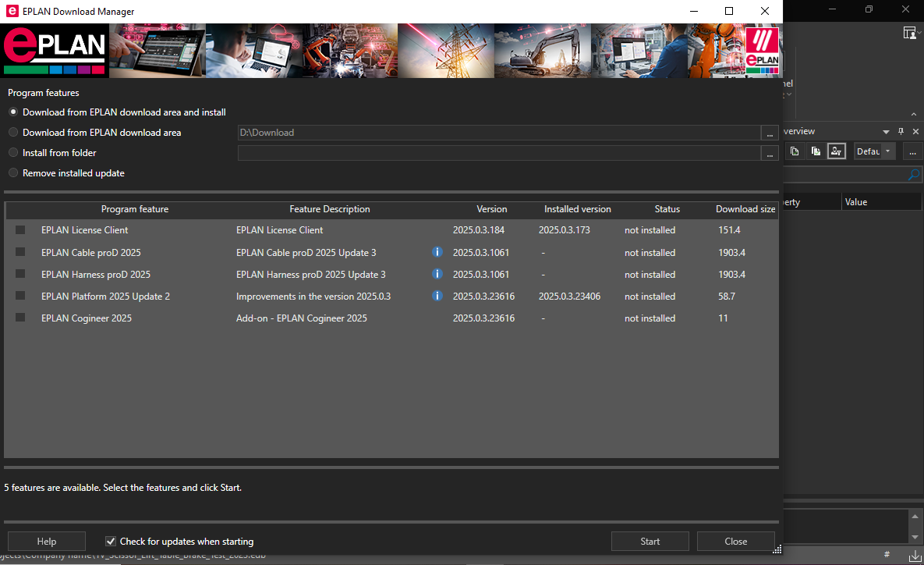This screenshot has width=924, height=565.
Task: Maximize the EPLAN Download Manager window
Action: tap(729, 11)
